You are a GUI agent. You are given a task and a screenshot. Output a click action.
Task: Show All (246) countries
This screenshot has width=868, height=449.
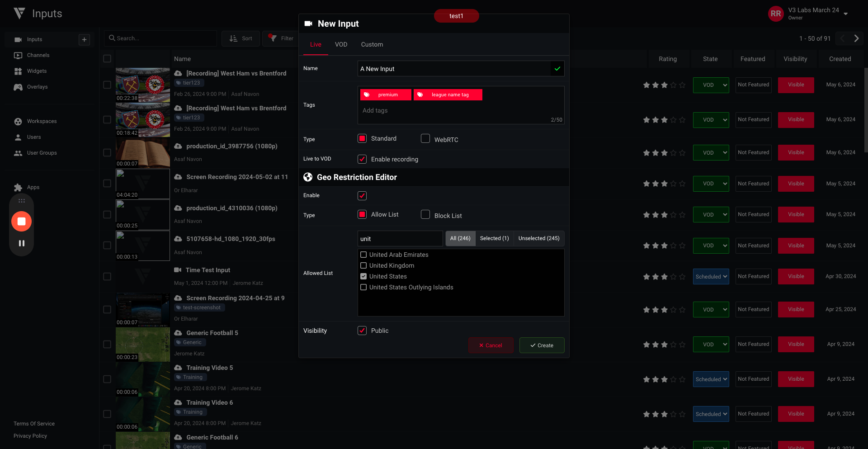point(460,238)
